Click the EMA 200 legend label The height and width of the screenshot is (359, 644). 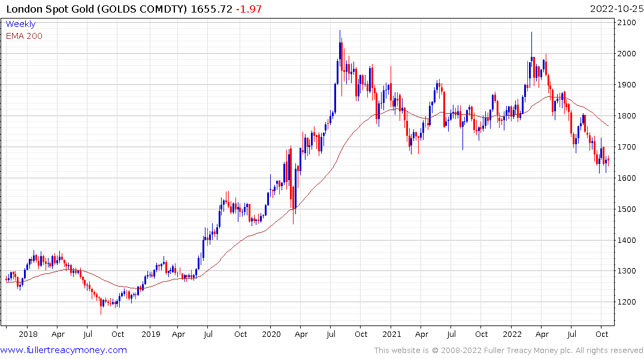click(24, 36)
